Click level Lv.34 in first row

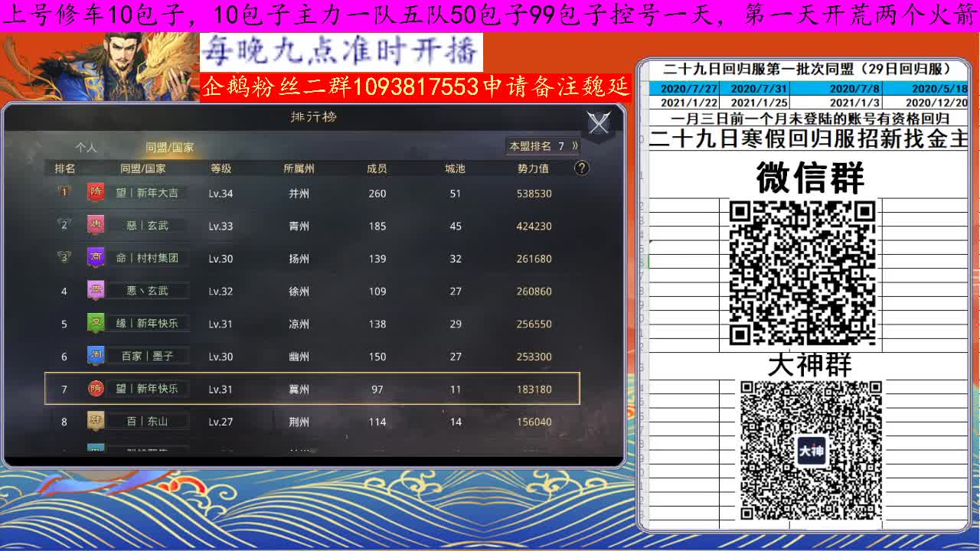(220, 194)
